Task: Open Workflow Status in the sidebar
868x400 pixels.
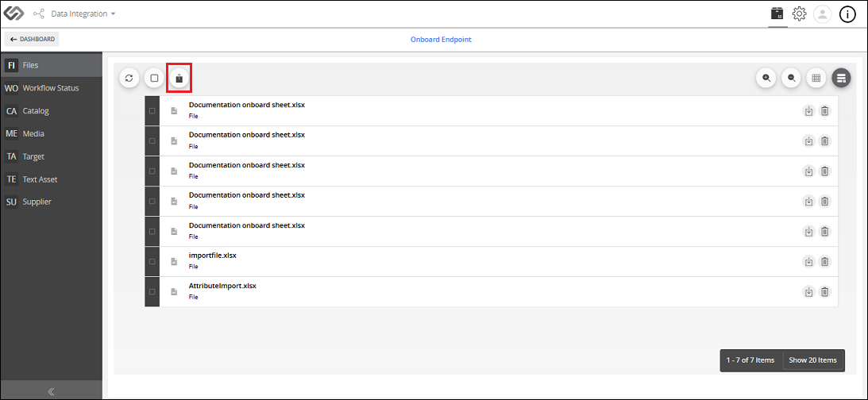Action: pyautogui.click(x=51, y=88)
